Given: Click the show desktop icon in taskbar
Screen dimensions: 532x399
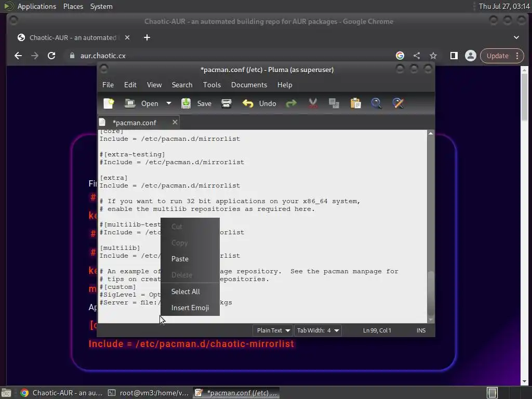Looking at the screenshot, I should pyautogui.click(x=6, y=393).
